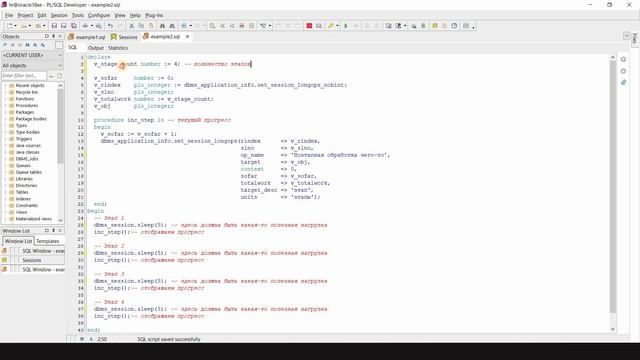Viewport: 640px width, 360px height.
Task: Click the Recycle bin folder
Action: pyautogui.click(x=27, y=92)
